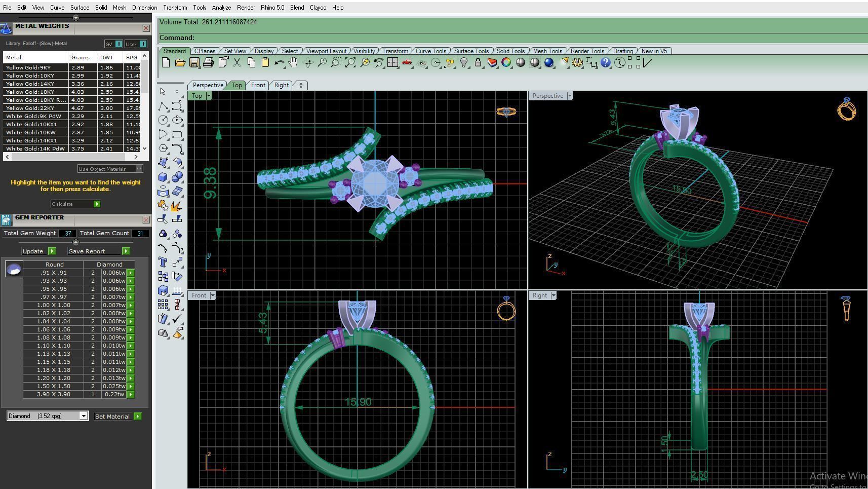Click the blue render sphere icon
The image size is (868, 489).
tap(549, 63)
